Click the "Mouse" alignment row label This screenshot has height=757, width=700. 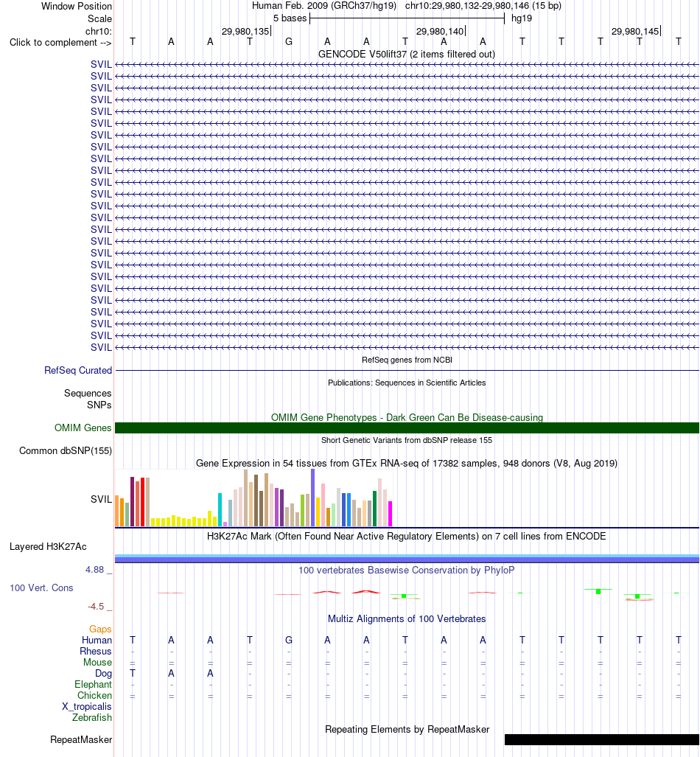pyautogui.click(x=97, y=663)
